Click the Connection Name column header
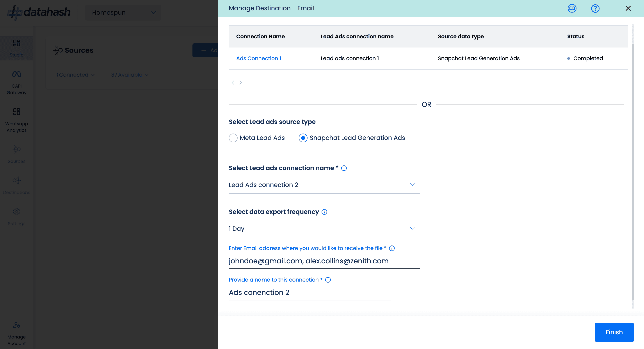 pyautogui.click(x=260, y=36)
